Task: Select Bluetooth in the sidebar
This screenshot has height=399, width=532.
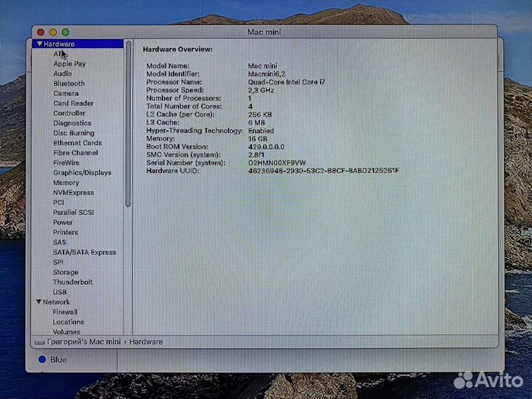Action: click(69, 83)
